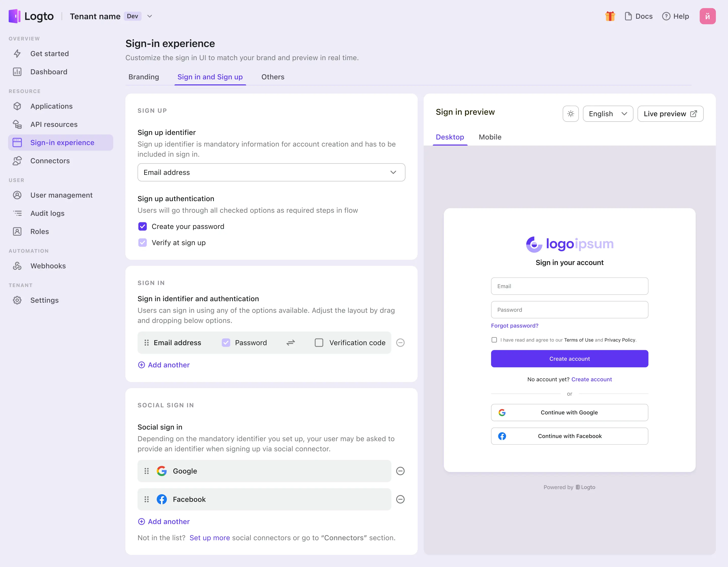Select Connectors in the sidebar
This screenshot has width=728, height=567.
point(49,160)
